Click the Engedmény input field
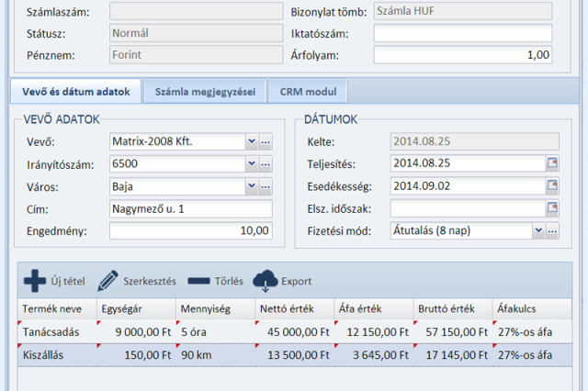 click(190, 230)
